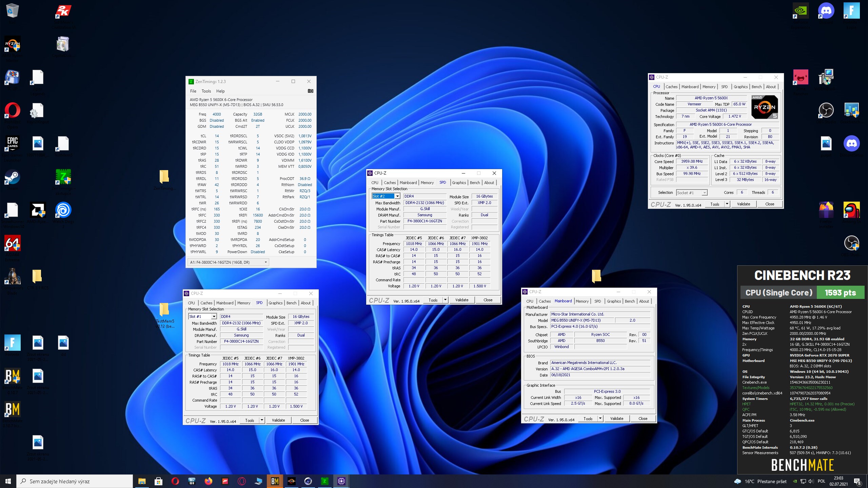The width and height of the screenshot is (868, 488).
Task: Open the TestMem5 folder on desktop
Action: (164, 309)
